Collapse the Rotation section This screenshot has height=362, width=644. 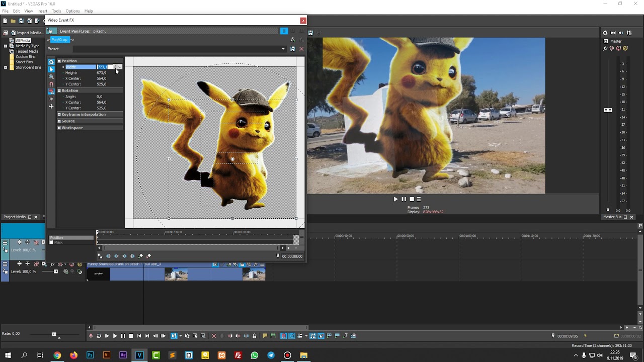point(59,90)
